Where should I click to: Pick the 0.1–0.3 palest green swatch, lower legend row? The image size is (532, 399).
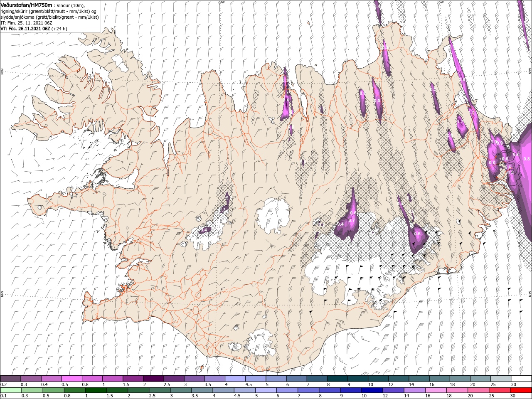click(x=11, y=390)
